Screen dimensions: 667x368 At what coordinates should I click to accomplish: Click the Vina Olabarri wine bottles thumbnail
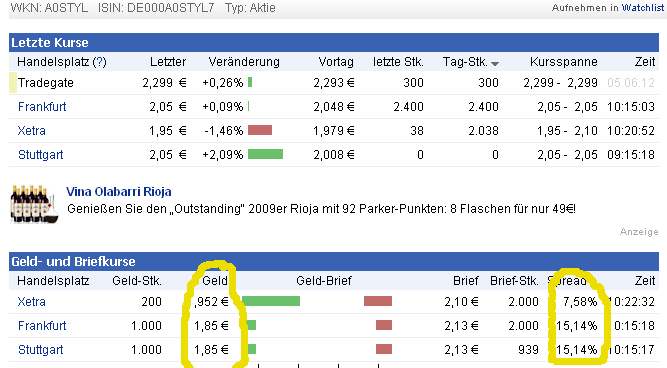(x=34, y=204)
